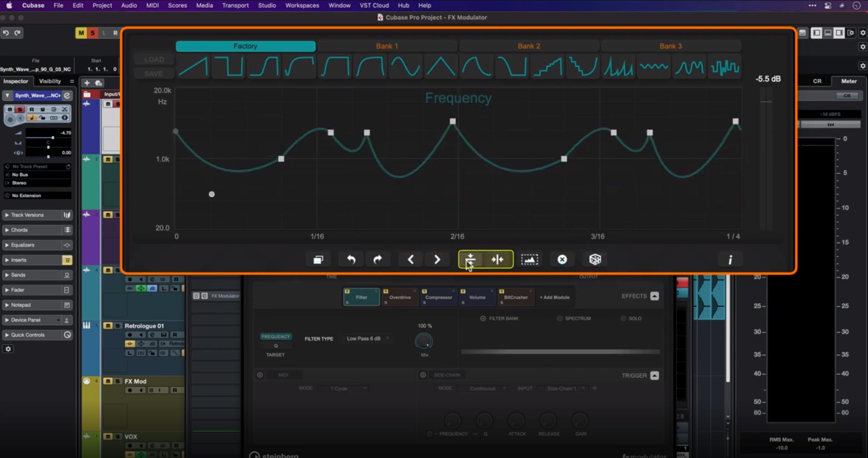
Task: Click the Add Module button
Action: pos(554,297)
